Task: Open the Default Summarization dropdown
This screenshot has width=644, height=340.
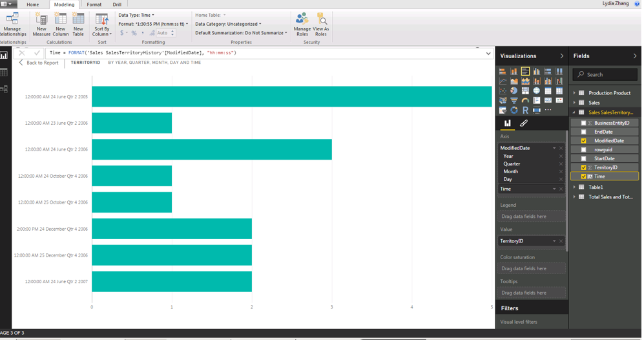Action: click(x=241, y=33)
